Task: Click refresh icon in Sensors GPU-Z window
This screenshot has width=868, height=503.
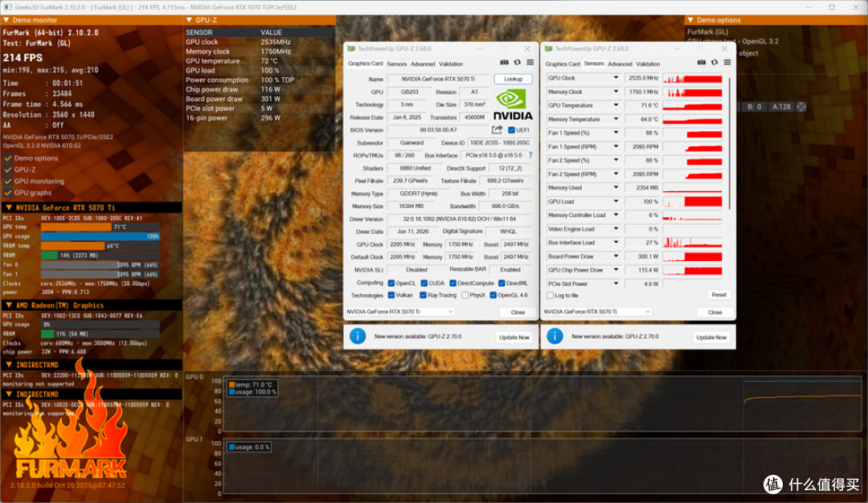Action: [714, 63]
